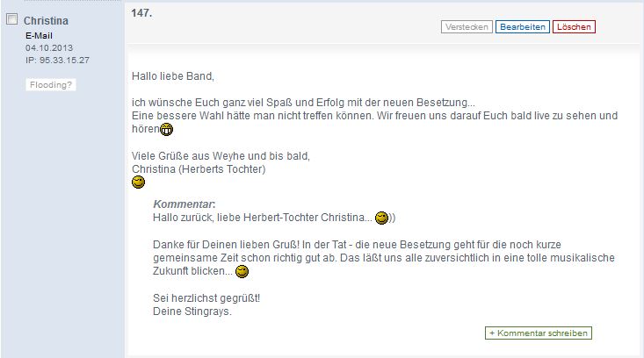Click the Verstecken button
Screen dimensions: 644x358
(467, 27)
